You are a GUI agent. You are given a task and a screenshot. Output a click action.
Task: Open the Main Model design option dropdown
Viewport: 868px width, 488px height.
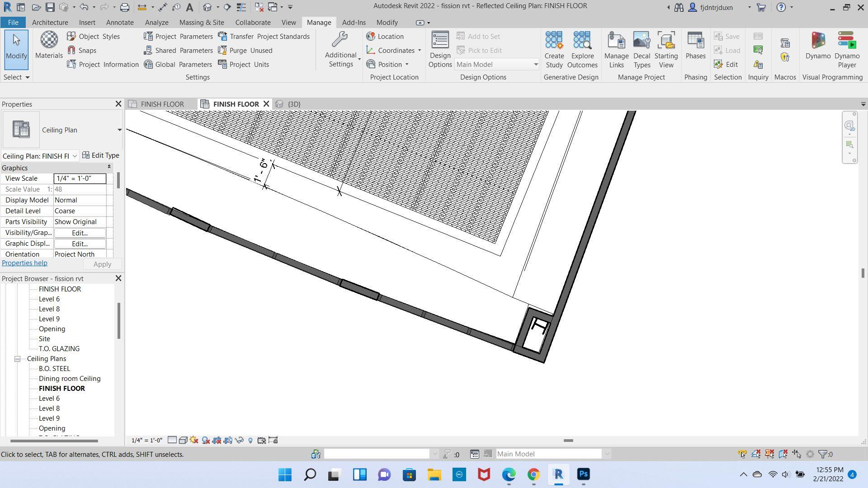(536, 65)
